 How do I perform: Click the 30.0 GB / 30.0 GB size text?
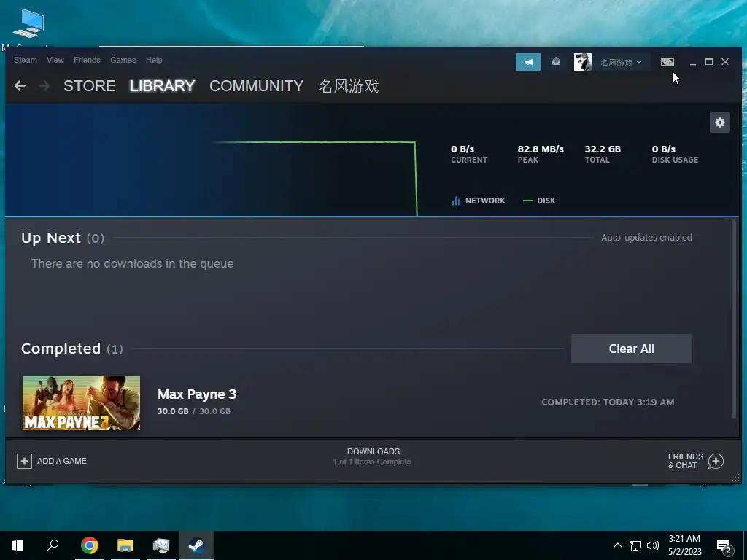point(194,411)
